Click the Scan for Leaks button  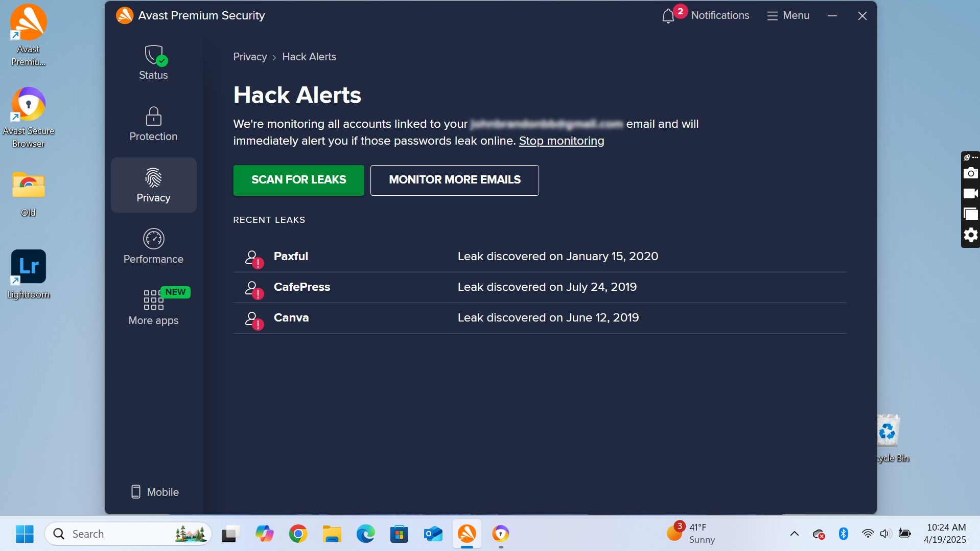298,180
